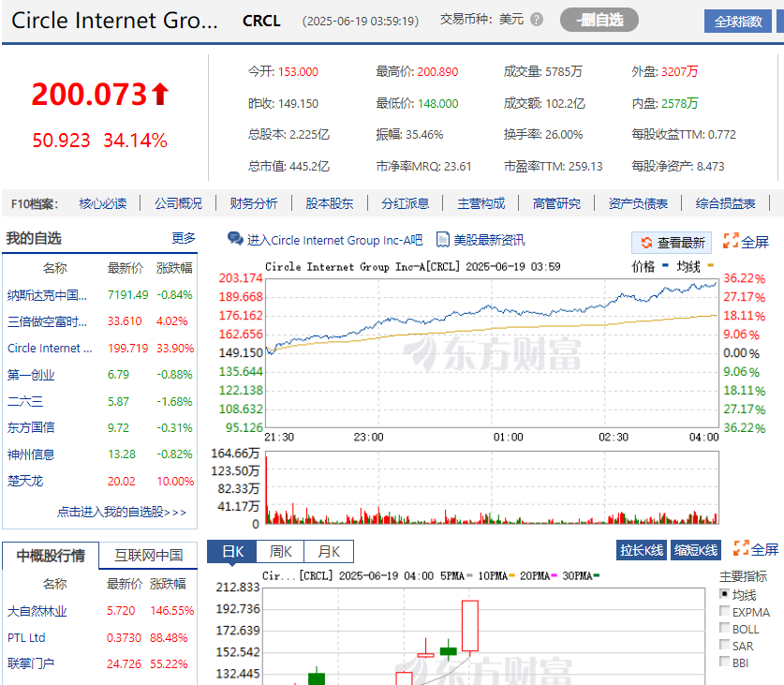Open Circle Internet in the watchlist
The image size is (784, 685).
(x=50, y=349)
